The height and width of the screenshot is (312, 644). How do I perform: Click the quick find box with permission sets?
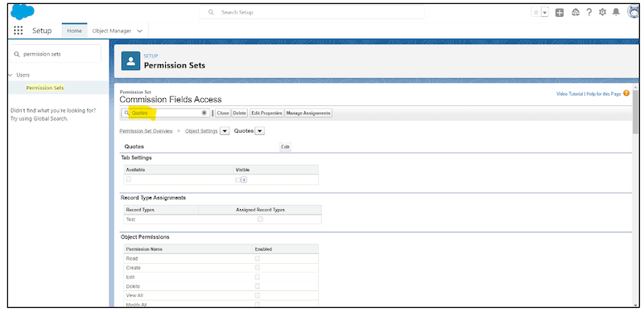[55, 54]
